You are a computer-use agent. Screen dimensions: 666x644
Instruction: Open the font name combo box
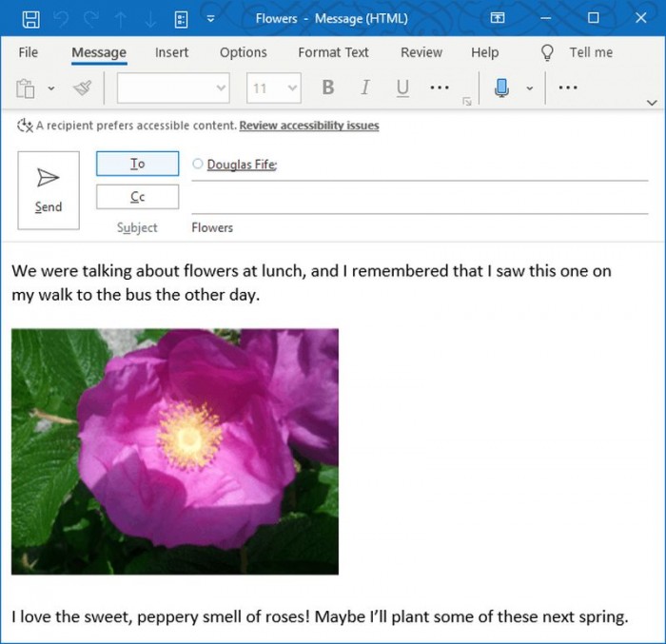pos(173,88)
